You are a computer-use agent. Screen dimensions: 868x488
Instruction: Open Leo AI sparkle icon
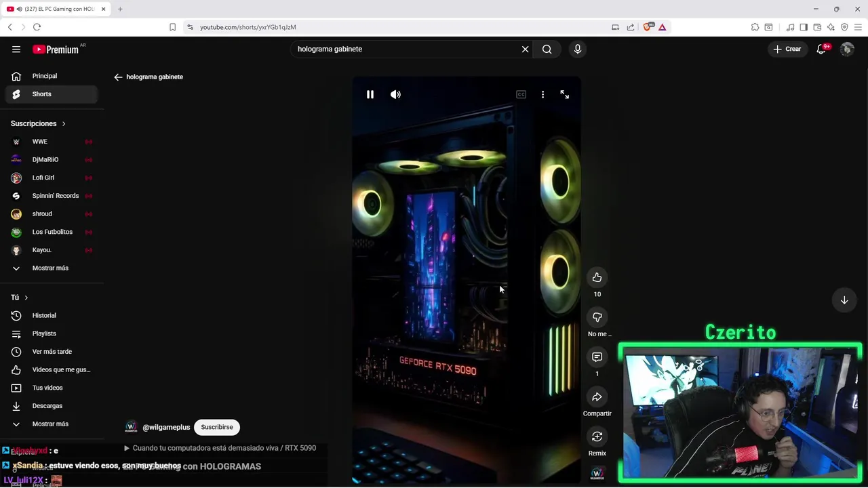(831, 27)
